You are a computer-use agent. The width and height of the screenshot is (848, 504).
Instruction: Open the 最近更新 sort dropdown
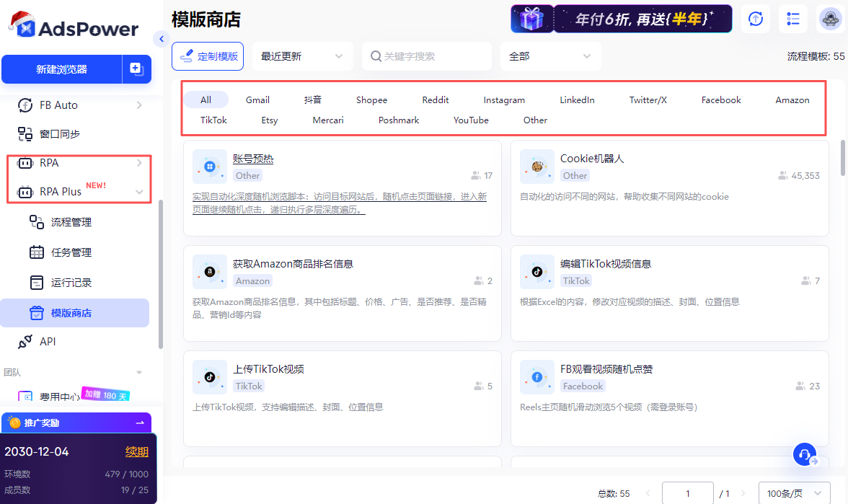[301, 56]
